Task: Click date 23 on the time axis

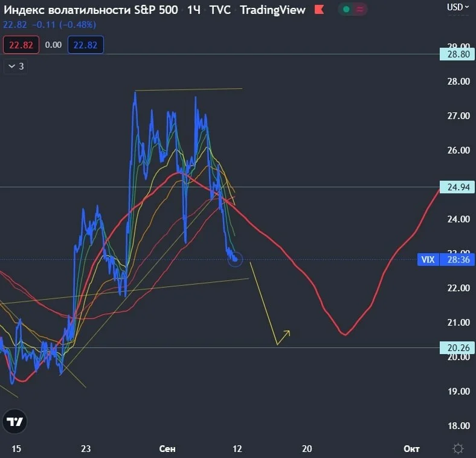Action: (86, 448)
